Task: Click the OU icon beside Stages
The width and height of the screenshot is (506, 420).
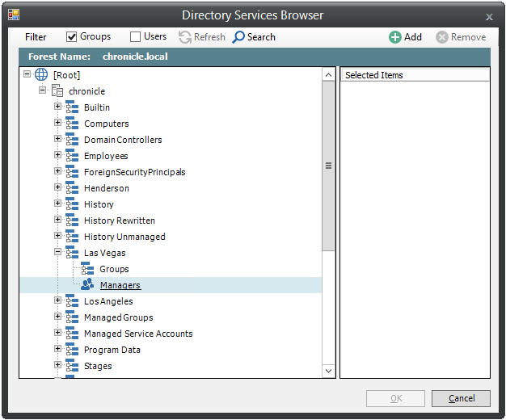Action: pos(72,366)
